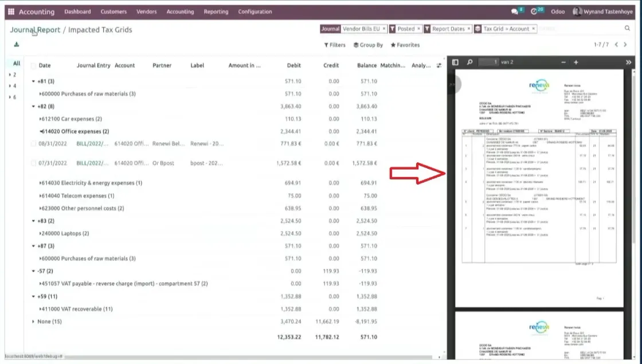Expand 614040 Telecom expenses (1)

pyautogui.click(x=40, y=195)
